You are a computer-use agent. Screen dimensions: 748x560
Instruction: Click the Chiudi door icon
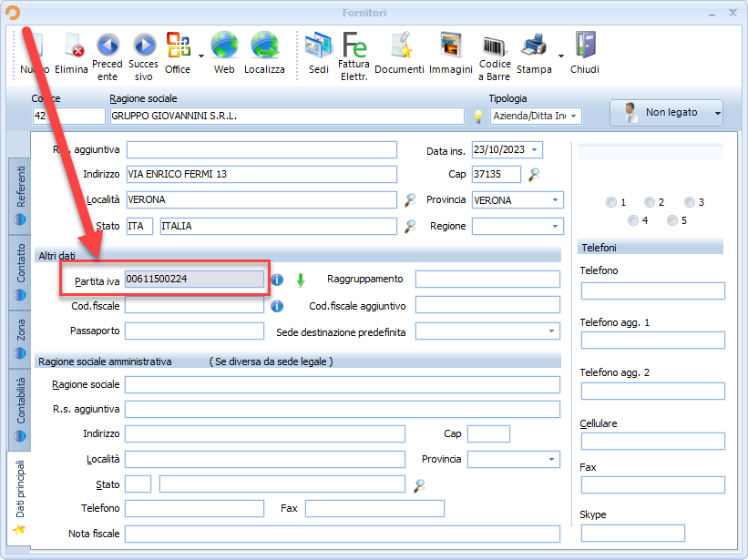[x=585, y=46]
